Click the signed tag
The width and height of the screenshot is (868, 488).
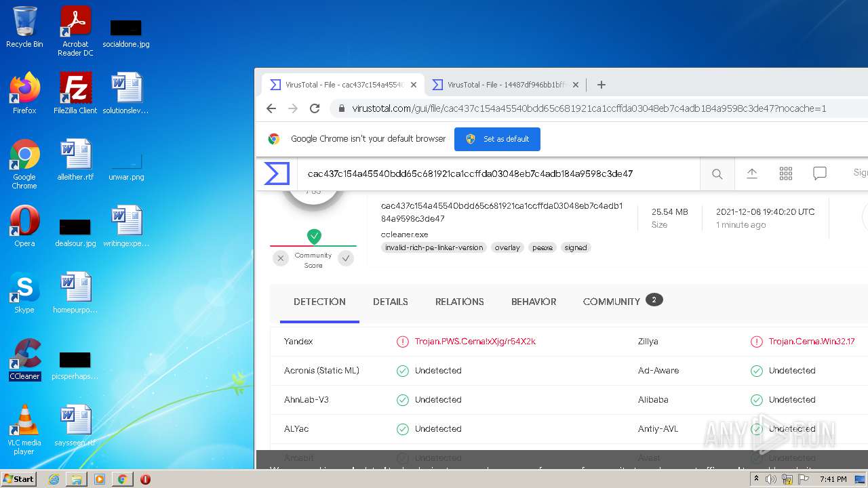[576, 247]
